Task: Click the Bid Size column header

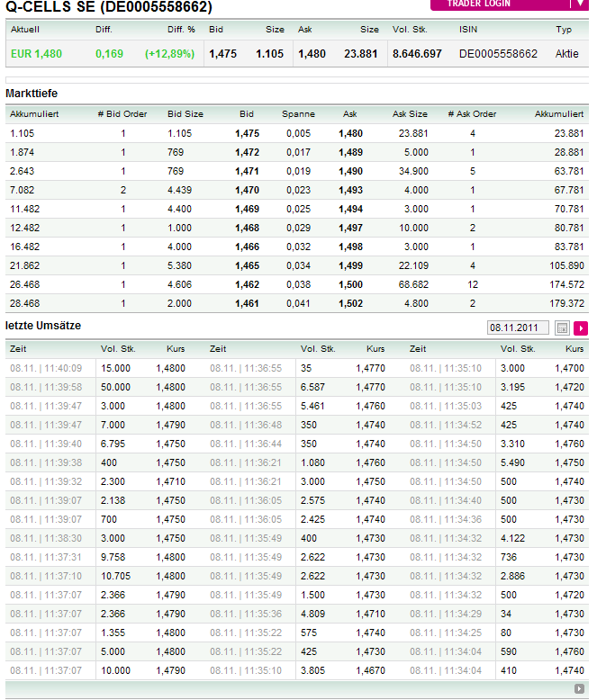Action: pos(185,114)
